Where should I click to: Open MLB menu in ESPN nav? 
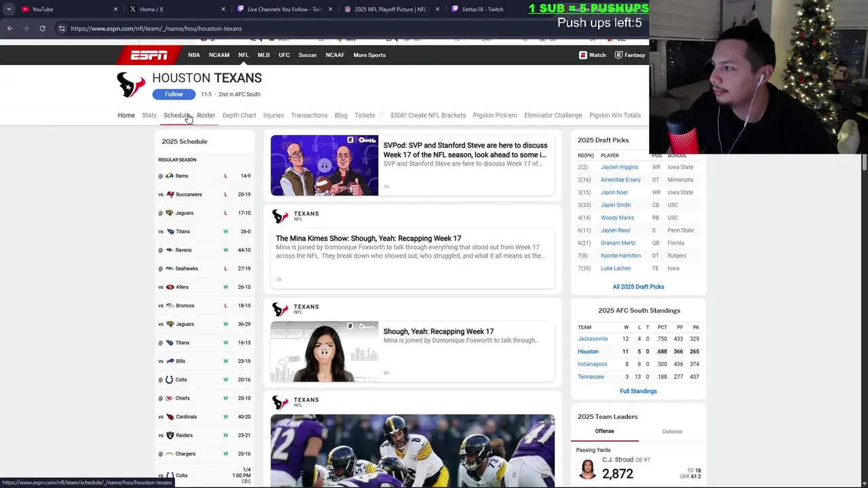coord(264,55)
